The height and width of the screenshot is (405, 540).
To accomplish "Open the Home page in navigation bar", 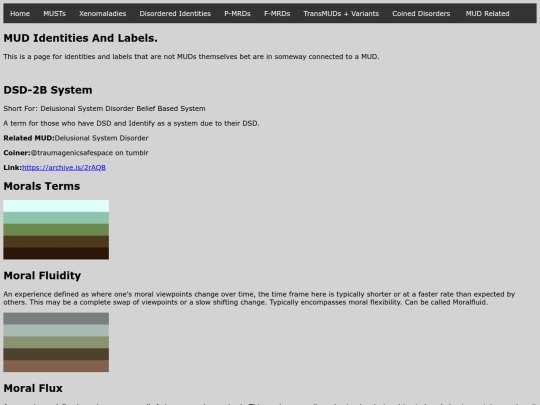I will [x=20, y=13].
